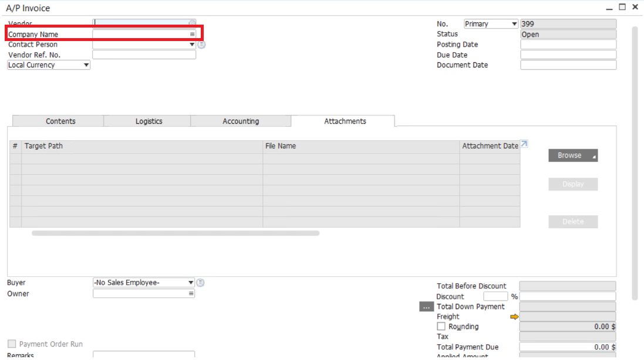This screenshot has height=360, width=644.
Task: Click the Company Name list picker icon
Action: click(x=192, y=35)
